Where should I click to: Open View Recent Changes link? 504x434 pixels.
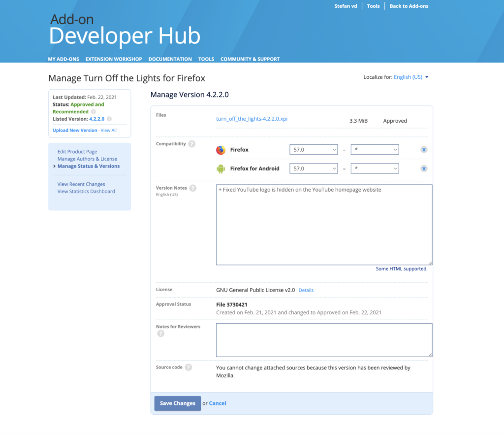point(81,184)
